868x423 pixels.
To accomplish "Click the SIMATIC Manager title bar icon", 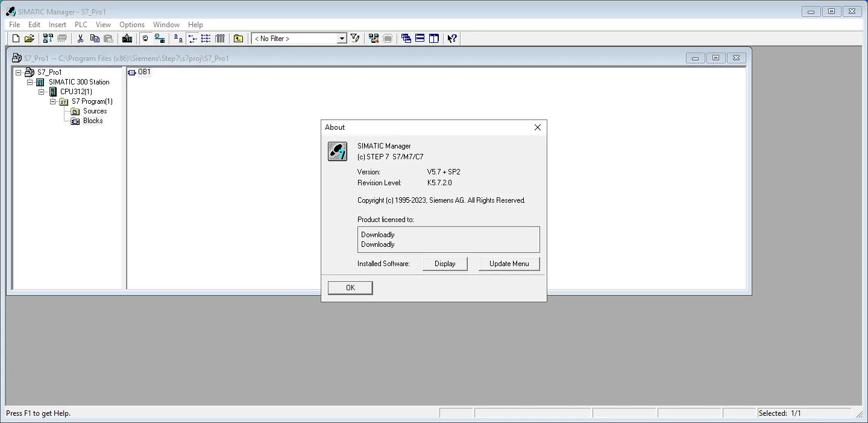I will 11,11.
